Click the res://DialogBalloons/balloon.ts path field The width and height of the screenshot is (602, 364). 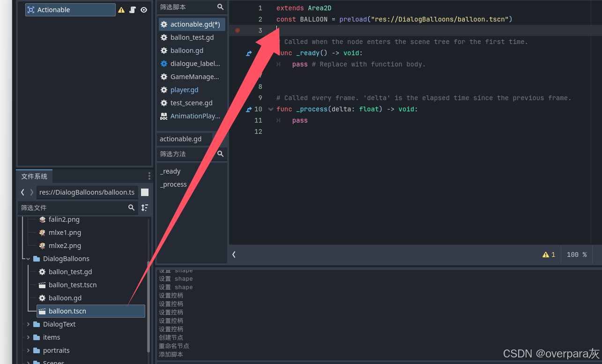[87, 192]
